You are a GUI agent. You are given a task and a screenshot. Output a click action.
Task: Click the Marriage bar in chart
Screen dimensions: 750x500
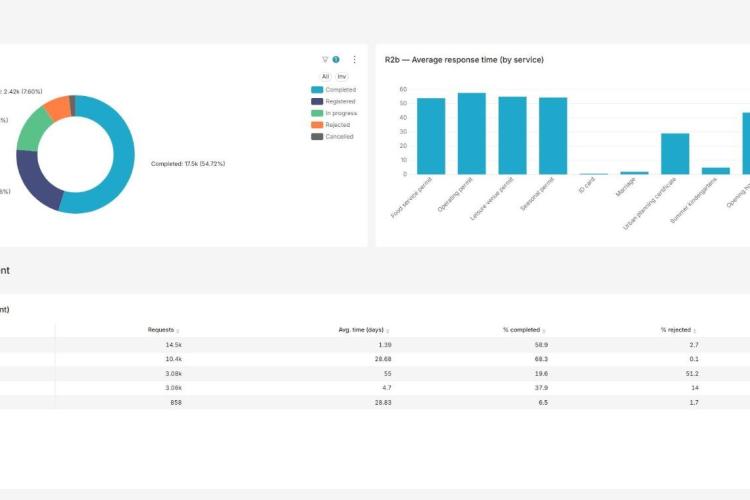(634, 173)
